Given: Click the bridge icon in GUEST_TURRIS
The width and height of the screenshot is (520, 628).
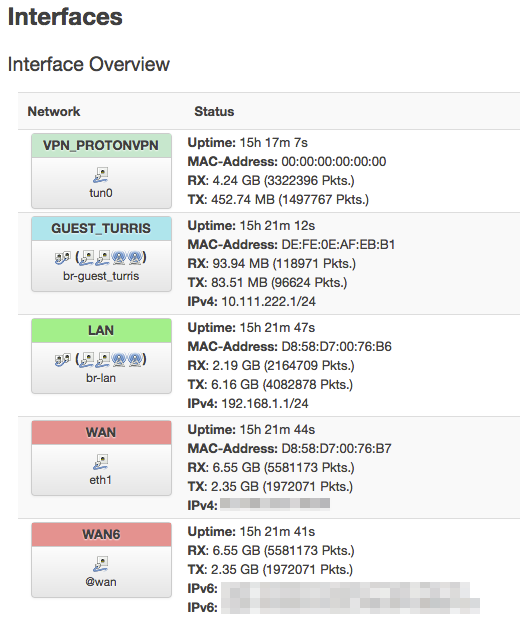Looking at the screenshot, I should (62, 258).
